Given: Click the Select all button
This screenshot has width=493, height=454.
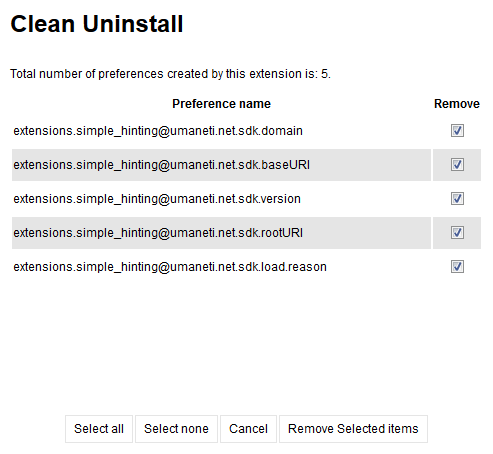Looking at the screenshot, I should 99,429.
